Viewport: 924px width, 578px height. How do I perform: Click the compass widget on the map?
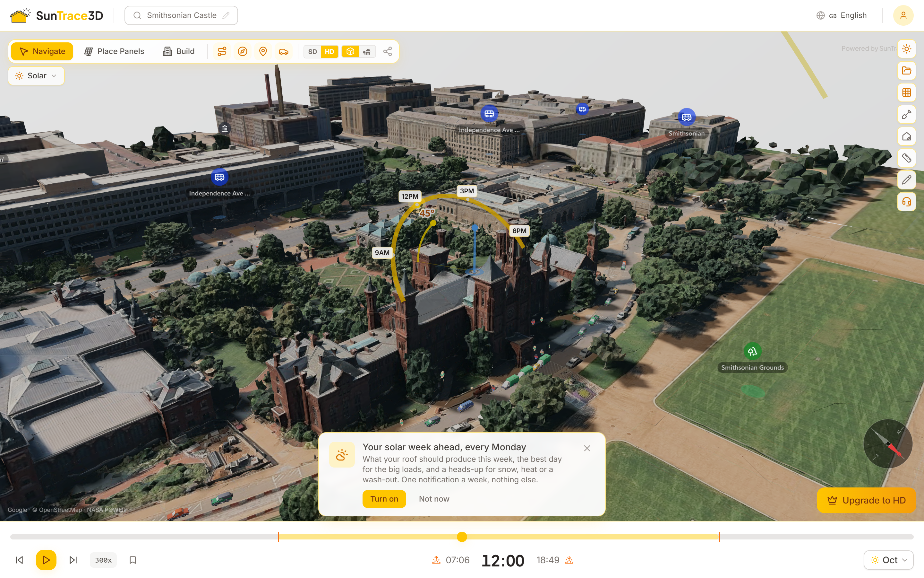click(x=888, y=444)
